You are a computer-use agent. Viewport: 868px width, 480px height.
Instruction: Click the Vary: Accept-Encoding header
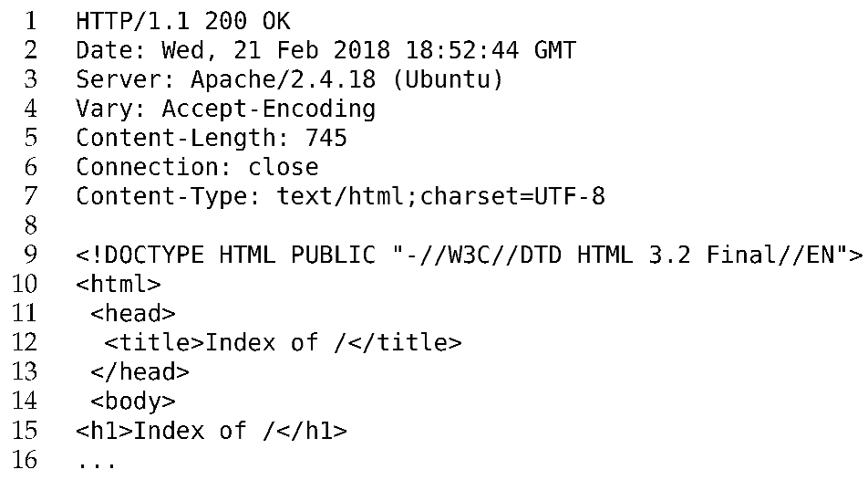pos(225,109)
